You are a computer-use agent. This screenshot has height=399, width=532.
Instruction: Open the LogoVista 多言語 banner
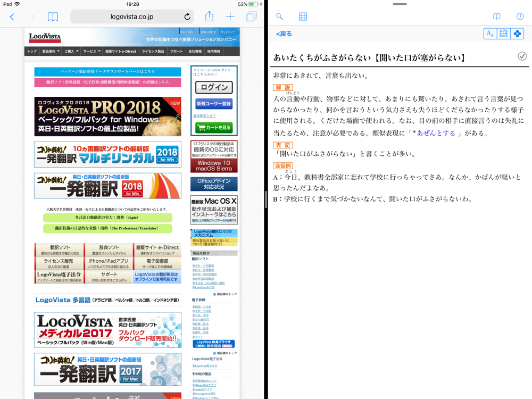(x=107, y=300)
